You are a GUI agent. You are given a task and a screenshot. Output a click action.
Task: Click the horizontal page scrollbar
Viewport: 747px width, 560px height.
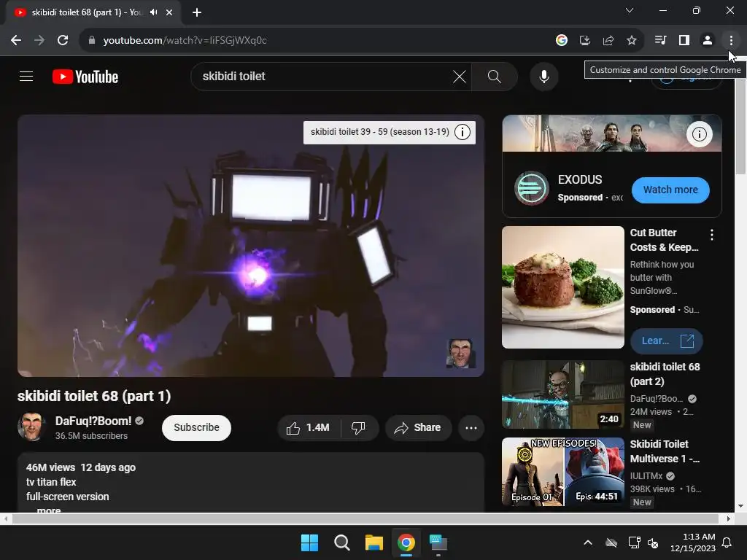tap(365, 518)
